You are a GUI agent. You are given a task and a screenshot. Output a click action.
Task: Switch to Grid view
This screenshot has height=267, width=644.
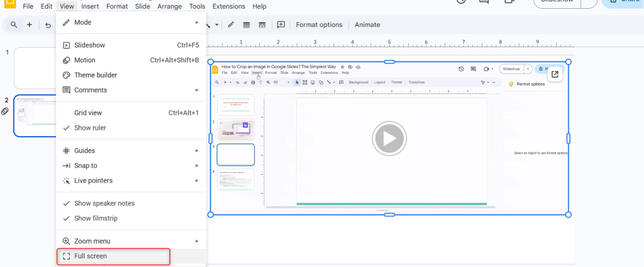click(131, 113)
